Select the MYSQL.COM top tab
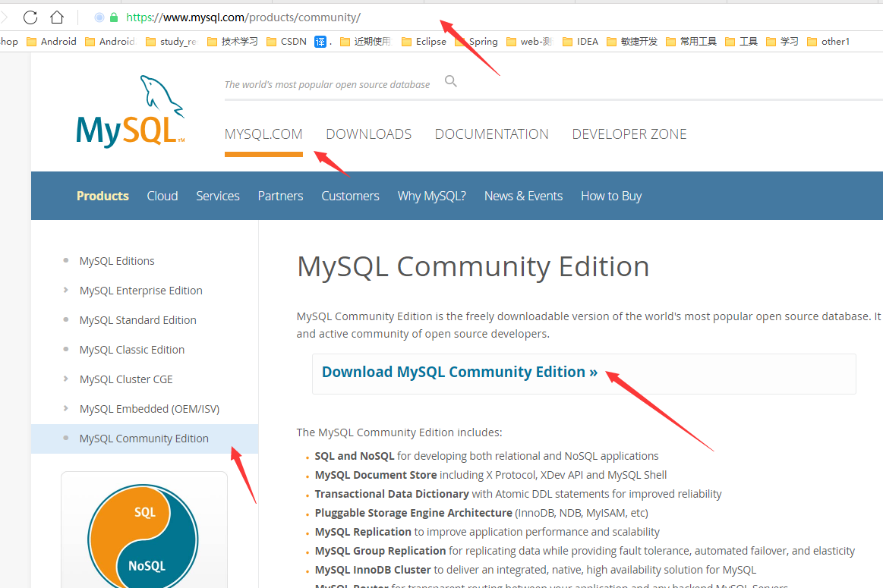Viewport: 883px width, 588px height. click(263, 134)
